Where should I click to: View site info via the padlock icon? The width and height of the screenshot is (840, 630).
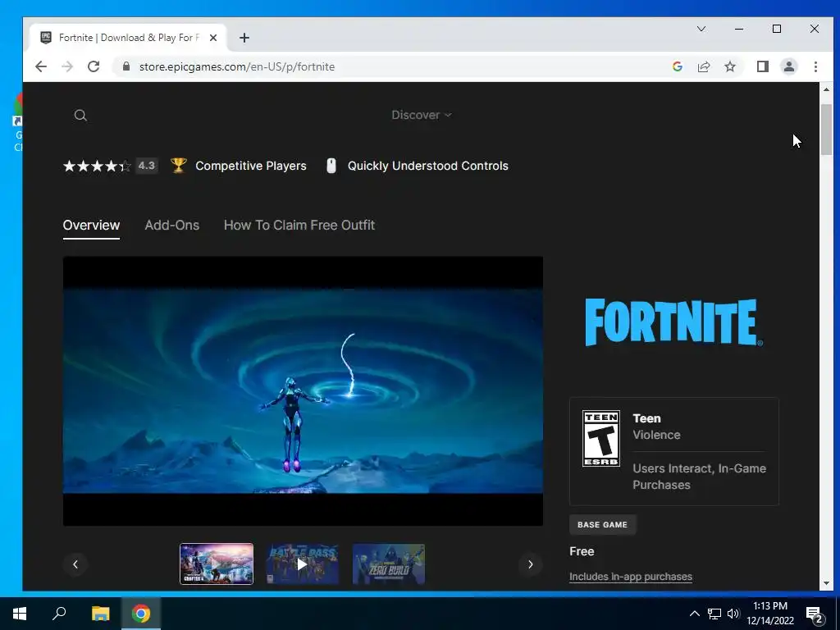[126, 66]
